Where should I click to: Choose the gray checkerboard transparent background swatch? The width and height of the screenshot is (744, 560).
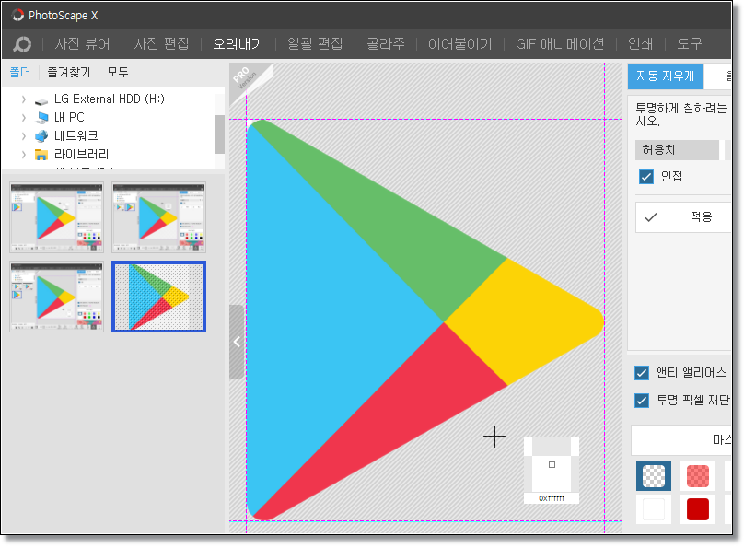click(x=654, y=476)
